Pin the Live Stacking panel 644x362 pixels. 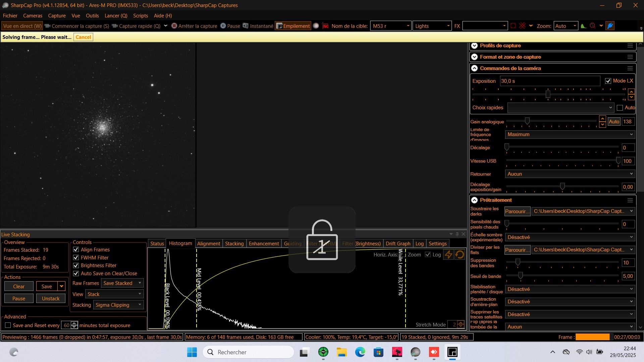pos(457,234)
